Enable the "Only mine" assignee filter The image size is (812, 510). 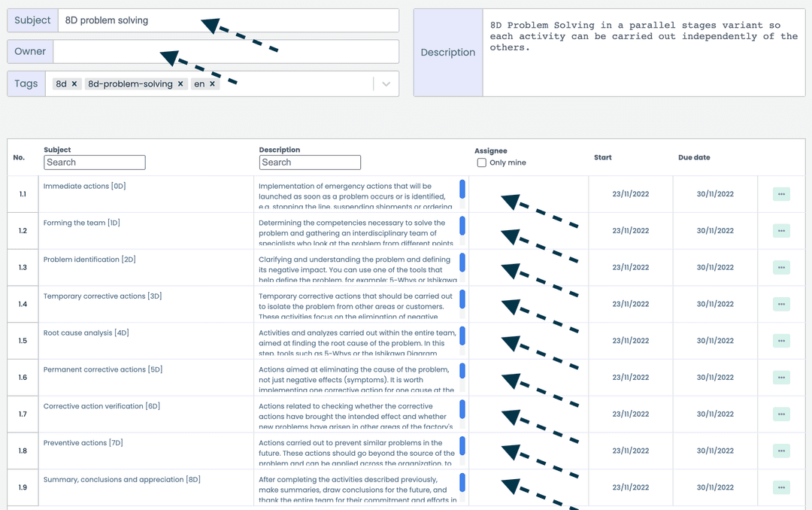point(481,163)
